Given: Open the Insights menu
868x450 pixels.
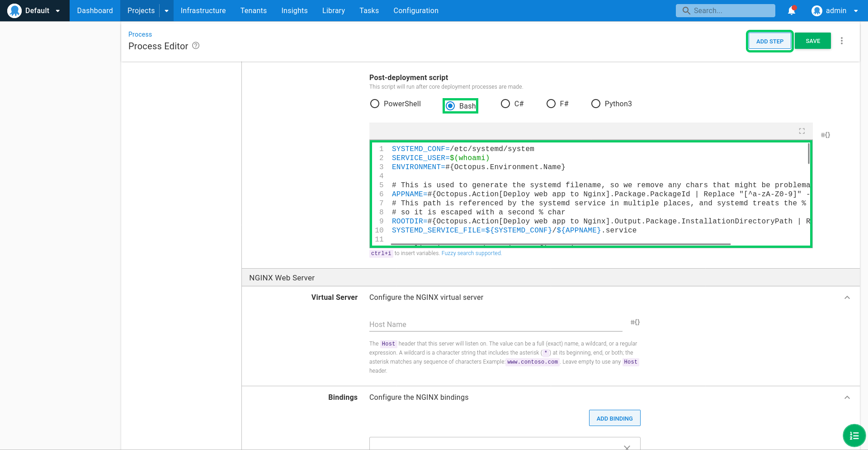Looking at the screenshot, I should pos(294,10).
